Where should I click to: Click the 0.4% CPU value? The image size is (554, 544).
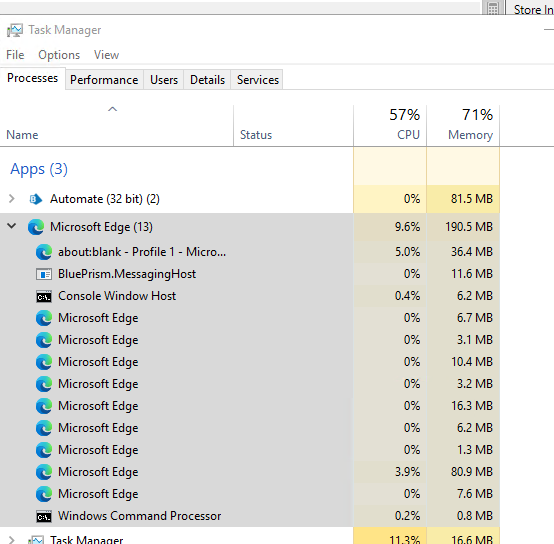[407, 296]
